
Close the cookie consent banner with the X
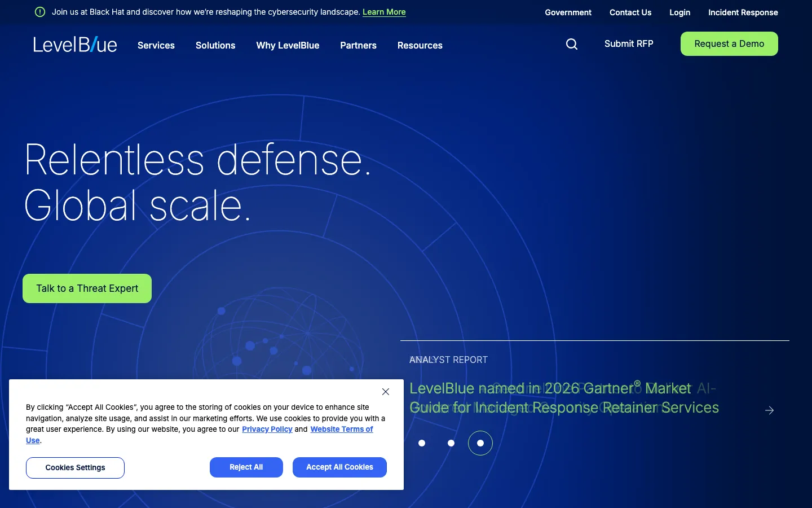[386, 392]
